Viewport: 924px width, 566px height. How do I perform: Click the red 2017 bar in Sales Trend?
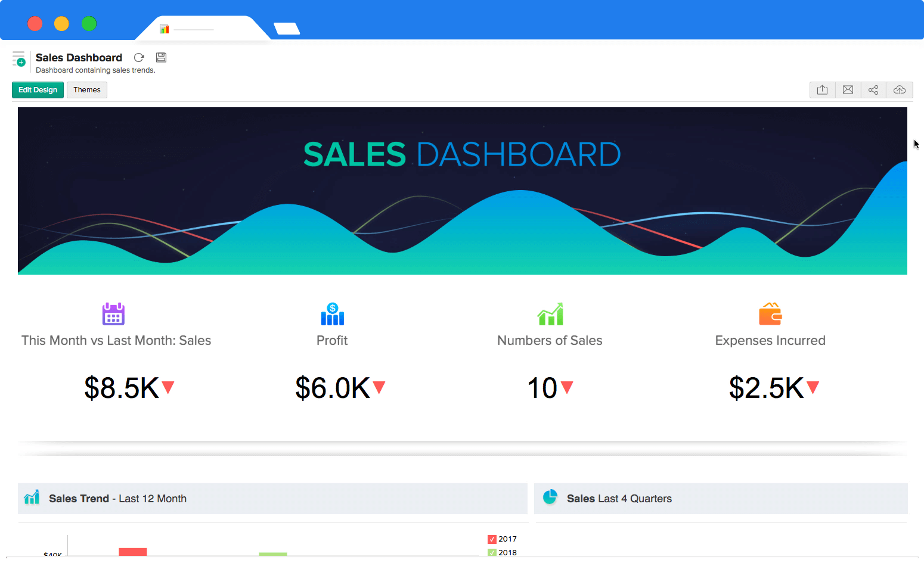coord(133,552)
